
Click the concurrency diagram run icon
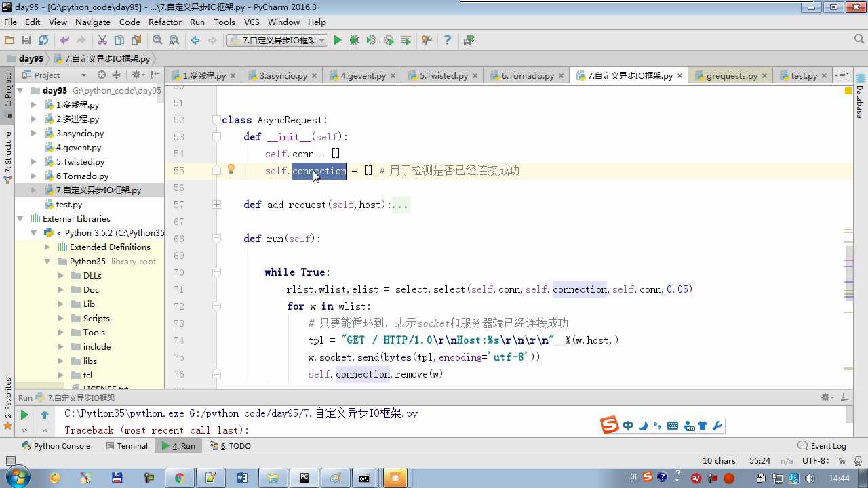coord(406,41)
